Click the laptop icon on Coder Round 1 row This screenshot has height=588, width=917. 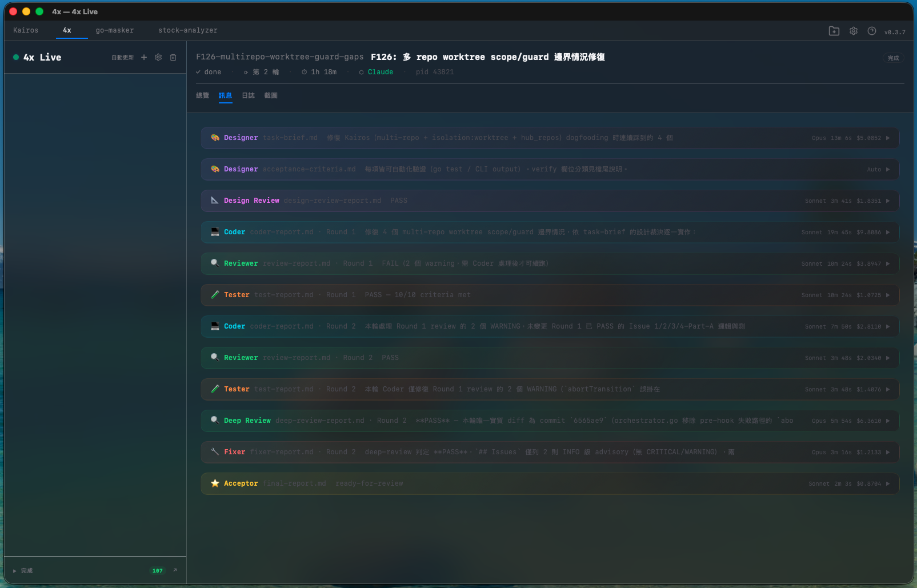click(215, 232)
